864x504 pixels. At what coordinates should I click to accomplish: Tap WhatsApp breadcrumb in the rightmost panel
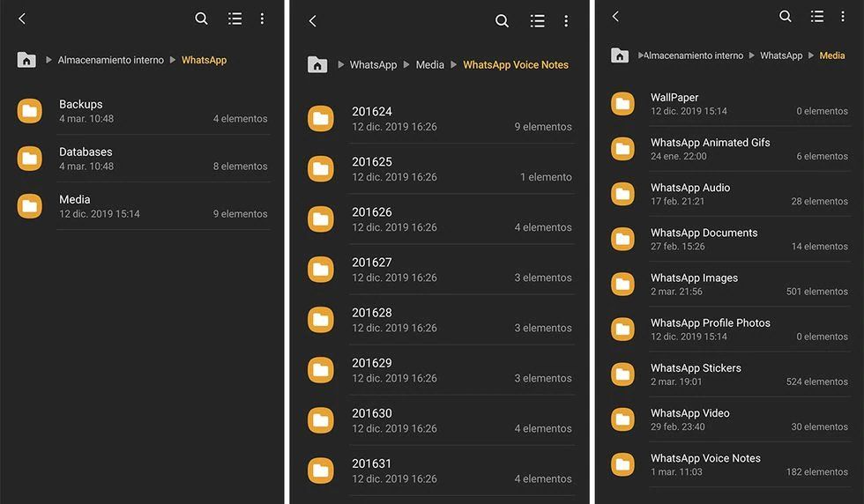[781, 56]
